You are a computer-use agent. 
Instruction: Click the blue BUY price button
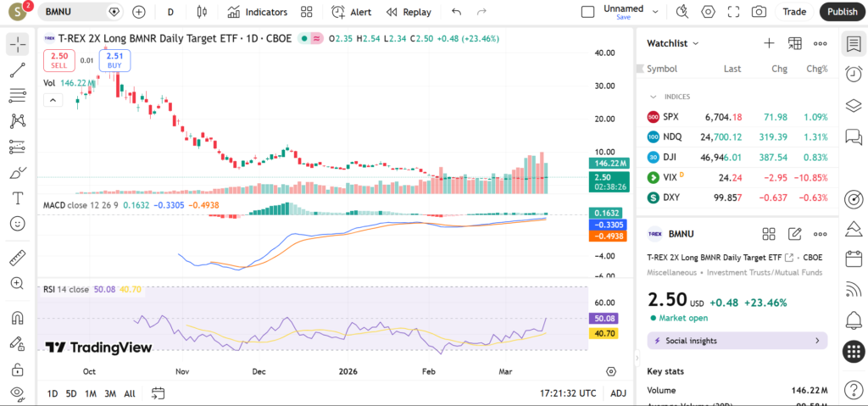[x=114, y=60]
